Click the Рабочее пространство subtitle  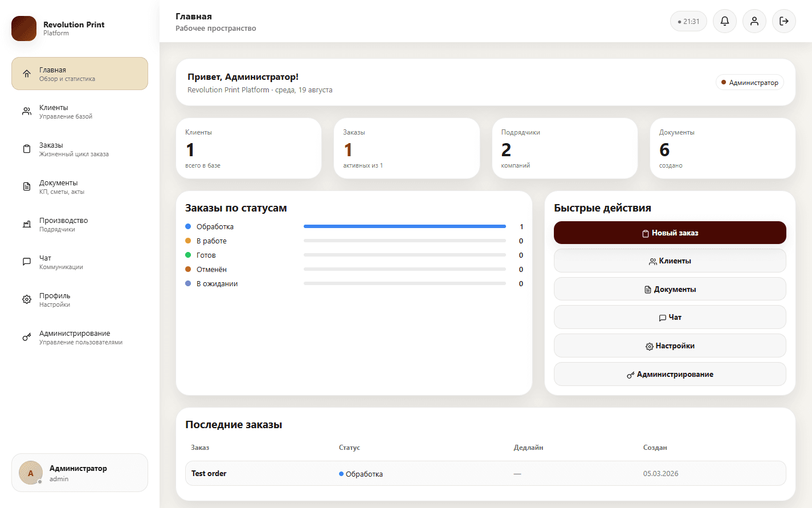pyautogui.click(x=216, y=29)
